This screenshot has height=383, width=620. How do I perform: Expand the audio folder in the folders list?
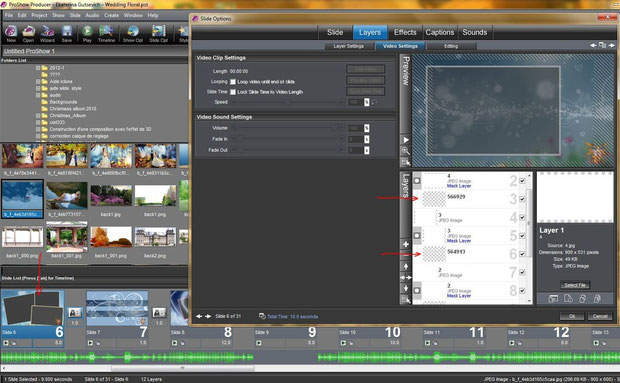coord(38,95)
